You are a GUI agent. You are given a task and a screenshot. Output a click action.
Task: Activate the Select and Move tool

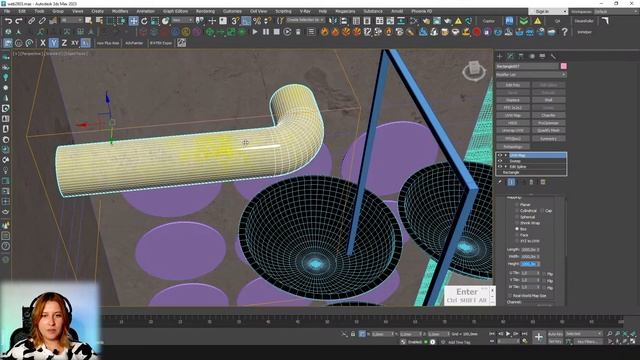pyautogui.click(x=133, y=21)
